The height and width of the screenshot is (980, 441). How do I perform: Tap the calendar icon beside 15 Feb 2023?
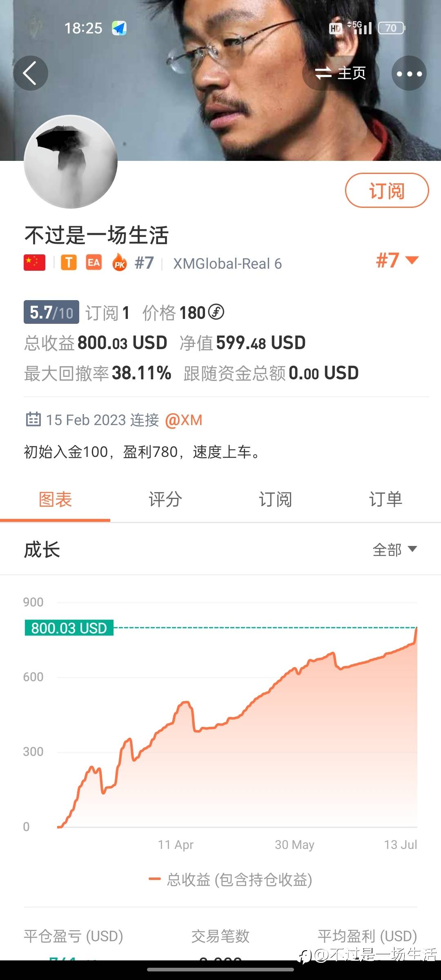33,419
